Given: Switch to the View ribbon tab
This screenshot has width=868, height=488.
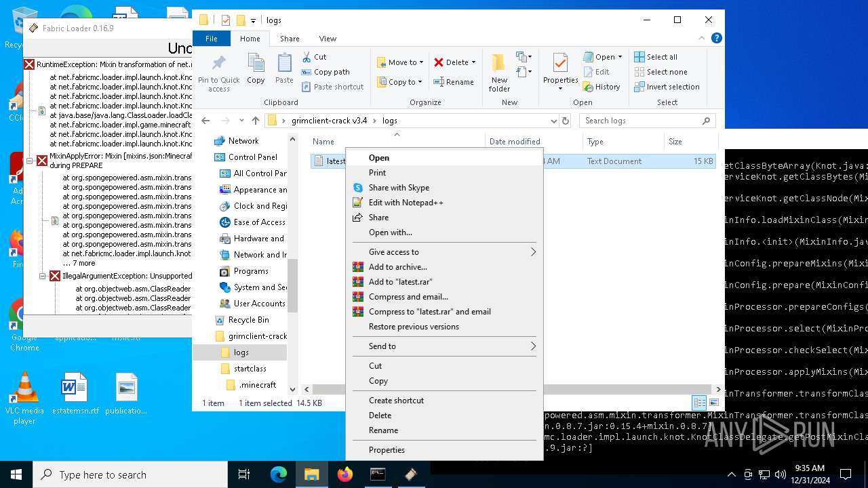Looking at the screenshot, I should (328, 39).
